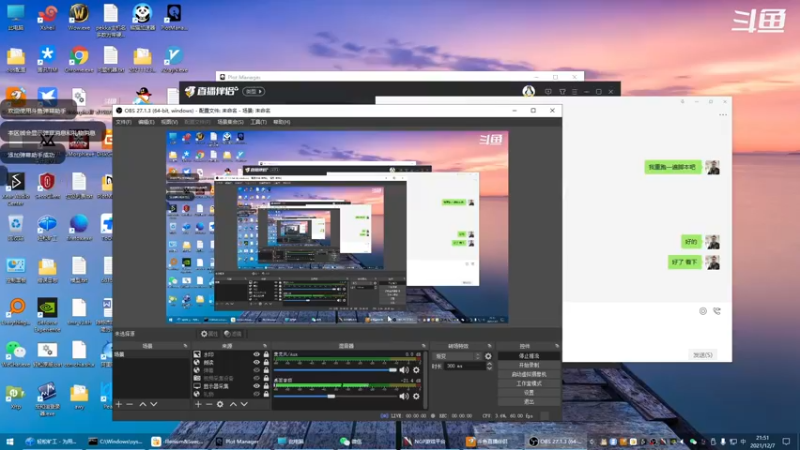Click the penguin avatar in 直播伴侣 window
This screenshot has height=450, width=800.
click(529, 91)
